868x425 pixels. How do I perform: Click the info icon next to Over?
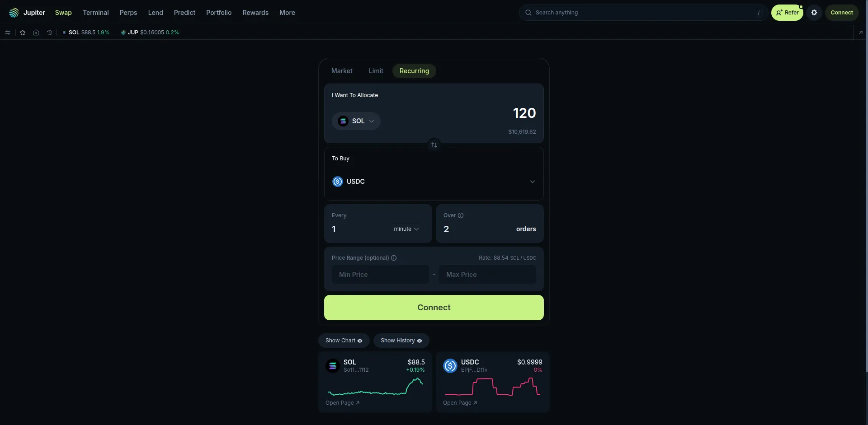point(461,215)
